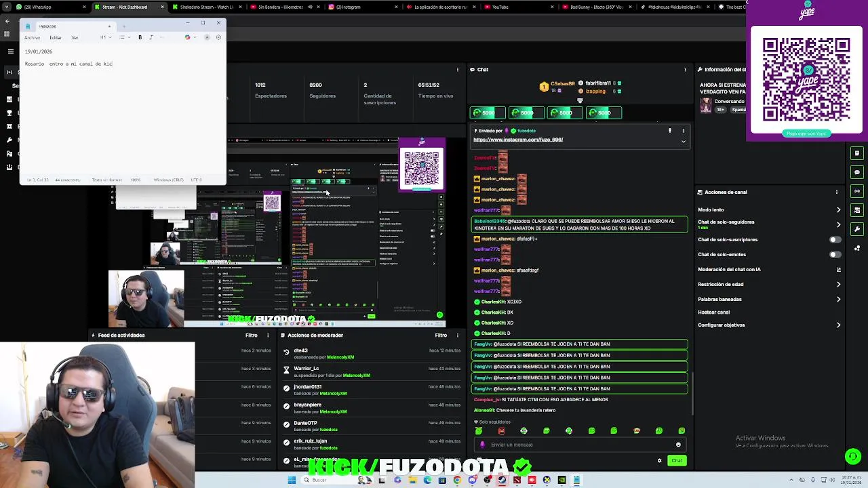Select Warrior_Lc moderation entry
Screen dimensions: 868x488
[x=372, y=371]
